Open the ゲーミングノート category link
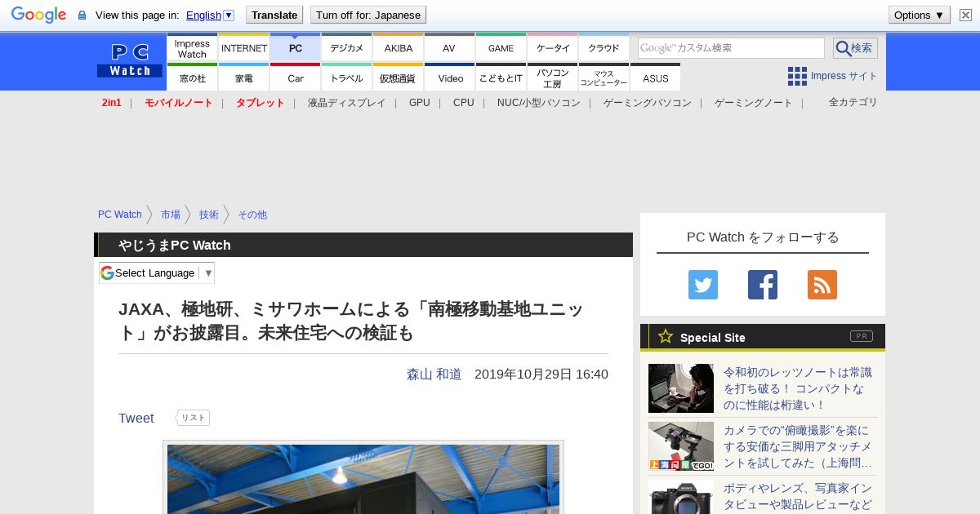 [754, 103]
